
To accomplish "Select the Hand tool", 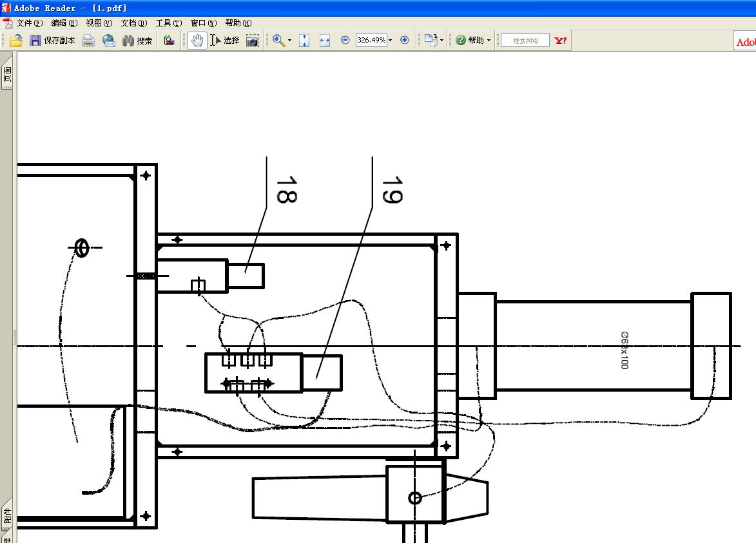I will tap(197, 41).
